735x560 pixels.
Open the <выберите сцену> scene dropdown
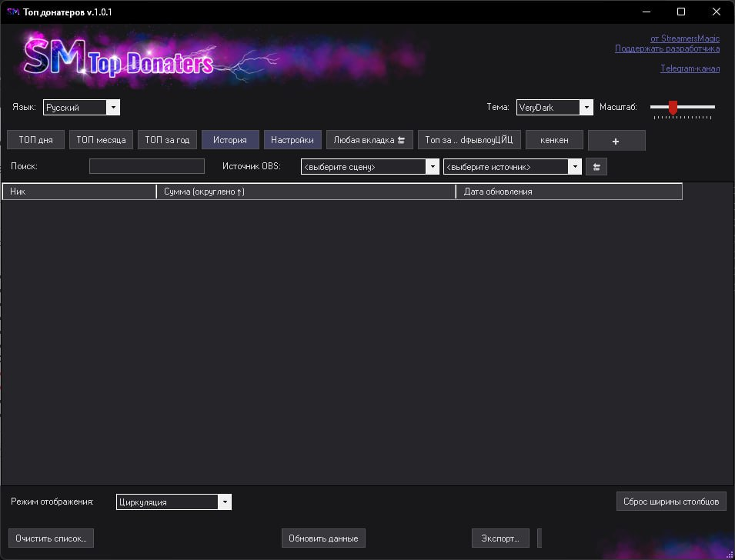[432, 167]
